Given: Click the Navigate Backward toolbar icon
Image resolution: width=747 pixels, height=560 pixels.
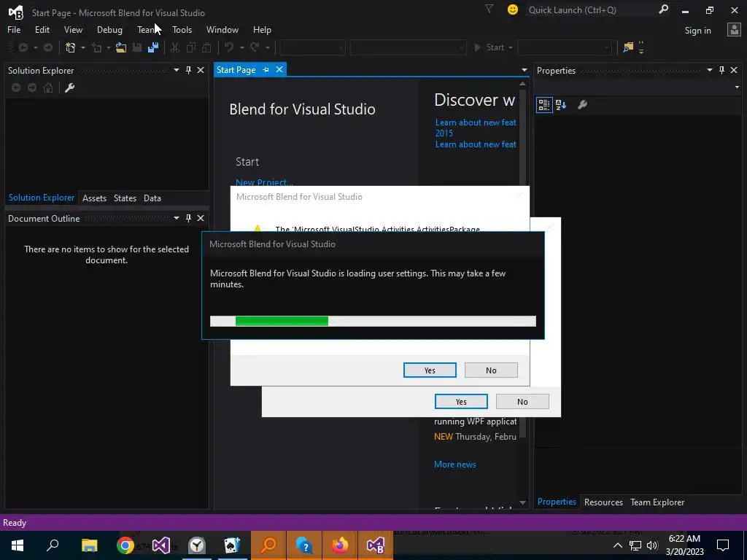Looking at the screenshot, I should tap(23, 47).
